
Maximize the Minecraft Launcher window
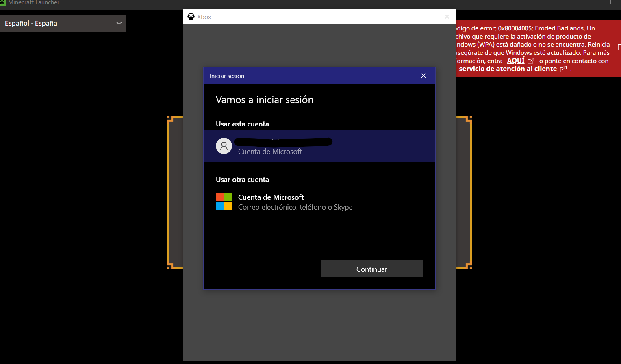(x=608, y=2)
